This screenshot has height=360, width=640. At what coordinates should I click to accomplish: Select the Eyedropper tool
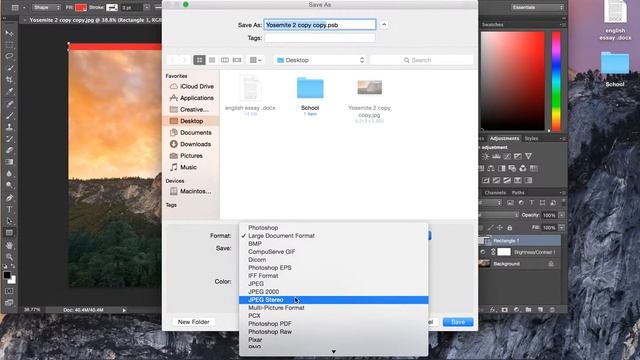pos(9,91)
